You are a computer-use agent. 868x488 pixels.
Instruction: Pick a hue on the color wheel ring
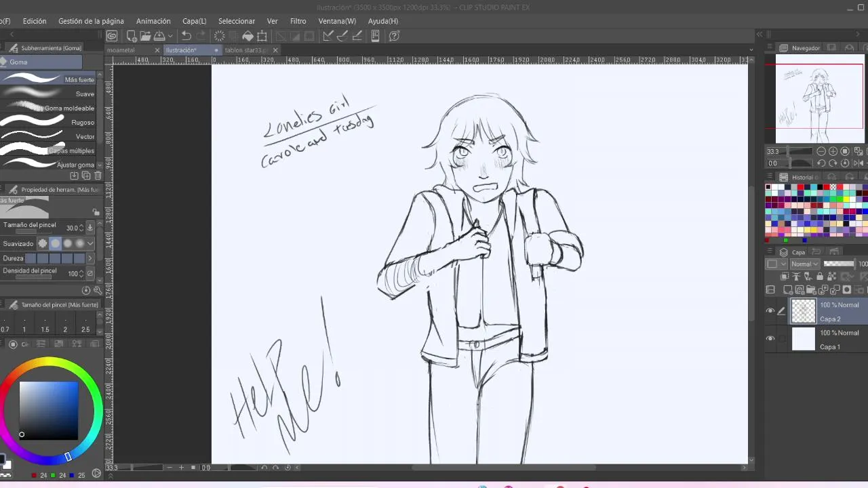pos(49,362)
